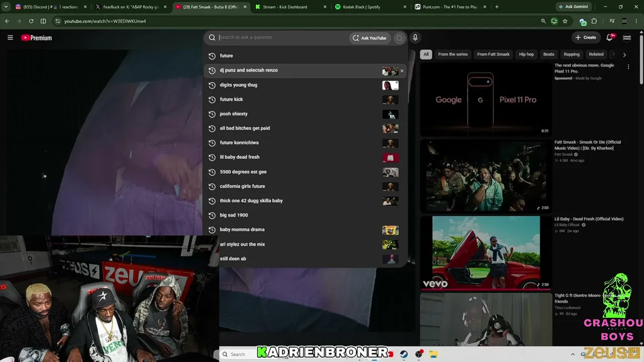Open the Lil Baby Official channel link

click(x=567, y=225)
